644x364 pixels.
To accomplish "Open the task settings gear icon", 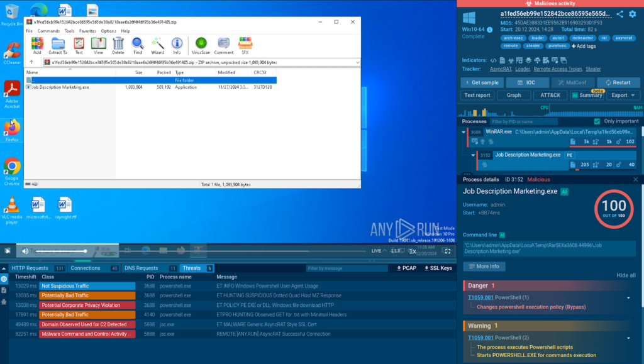I will (x=633, y=14).
